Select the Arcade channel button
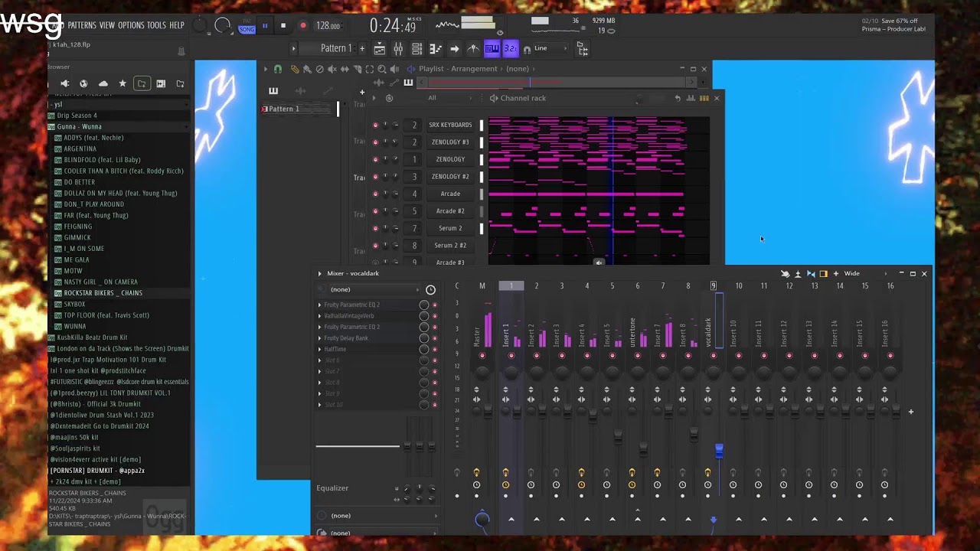 [450, 194]
